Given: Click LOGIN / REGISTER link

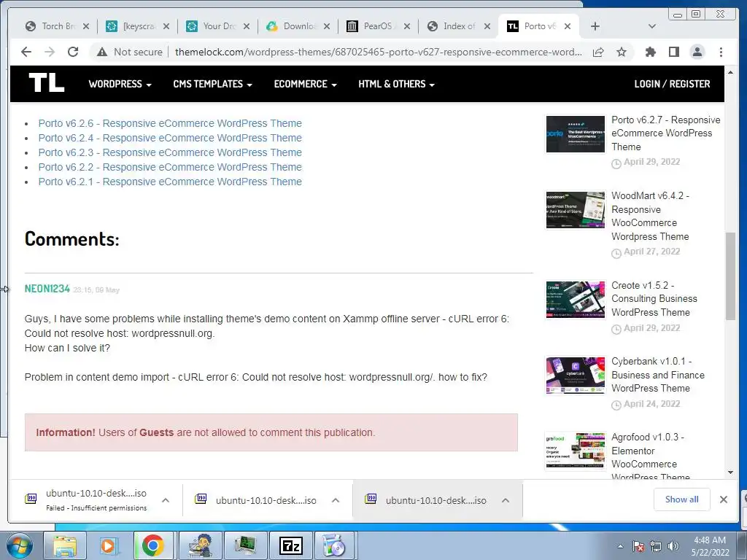Looking at the screenshot, I should click(x=672, y=84).
